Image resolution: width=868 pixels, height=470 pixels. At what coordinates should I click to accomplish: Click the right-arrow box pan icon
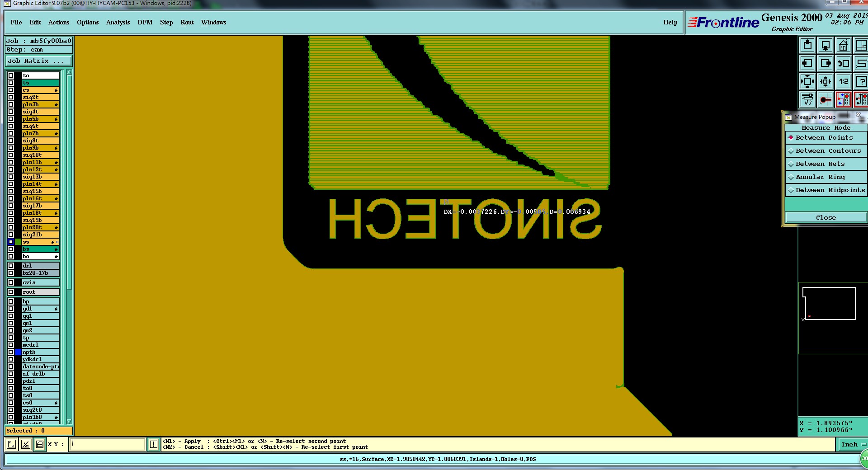point(826,63)
